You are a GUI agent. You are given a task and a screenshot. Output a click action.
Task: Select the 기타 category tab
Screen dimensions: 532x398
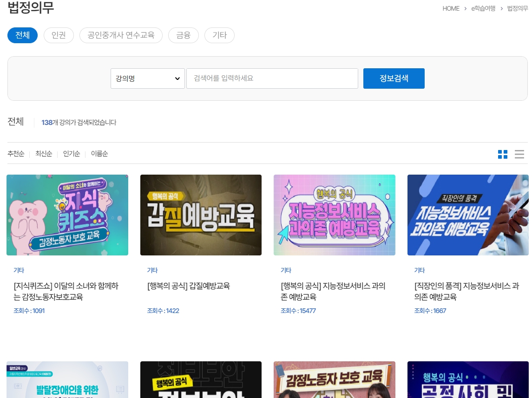[x=219, y=35]
